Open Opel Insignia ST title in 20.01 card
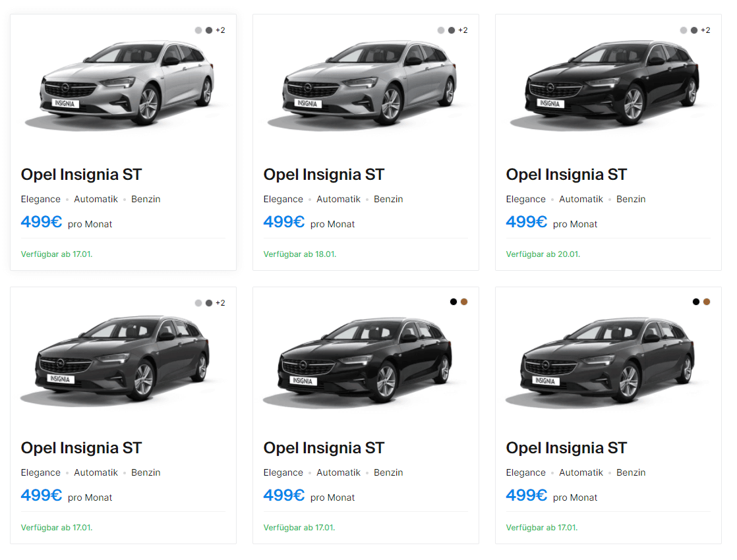The width and height of the screenshot is (737, 560). point(566,175)
